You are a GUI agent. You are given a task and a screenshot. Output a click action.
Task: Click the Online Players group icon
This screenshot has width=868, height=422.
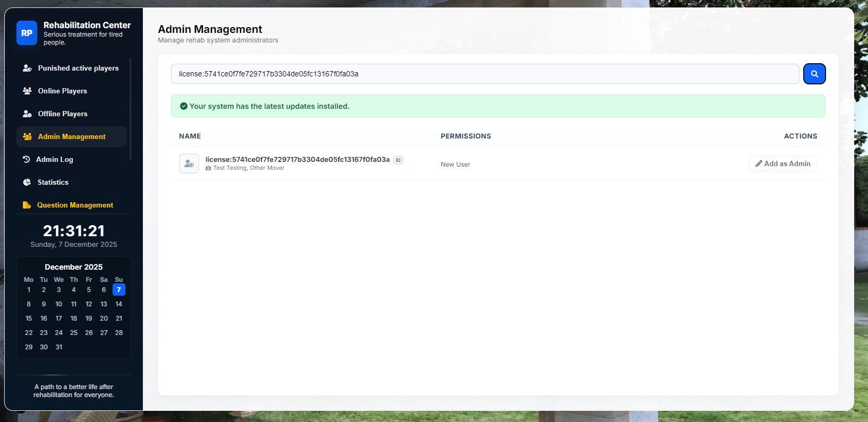coord(27,91)
